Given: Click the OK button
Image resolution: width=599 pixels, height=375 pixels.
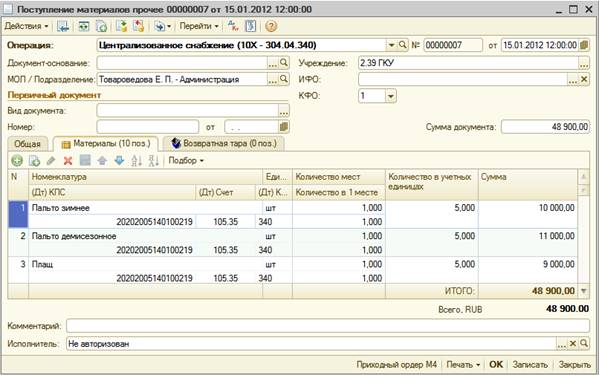Looking at the screenshot, I should [496, 365].
